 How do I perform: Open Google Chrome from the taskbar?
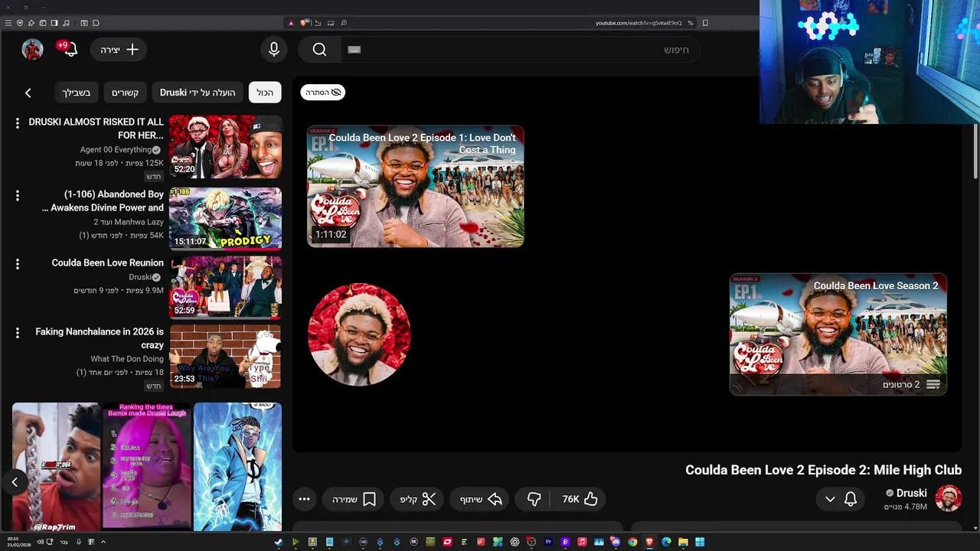(x=632, y=542)
